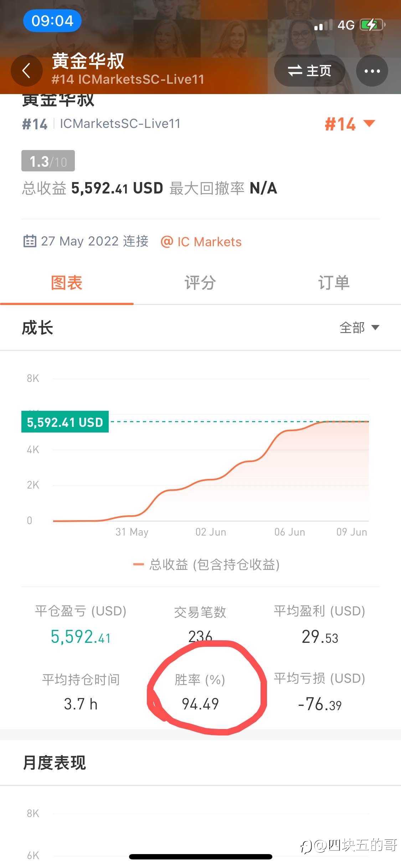Tap the battery charging status icon
This screenshot has height=868, width=401.
click(x=373, y=25)
